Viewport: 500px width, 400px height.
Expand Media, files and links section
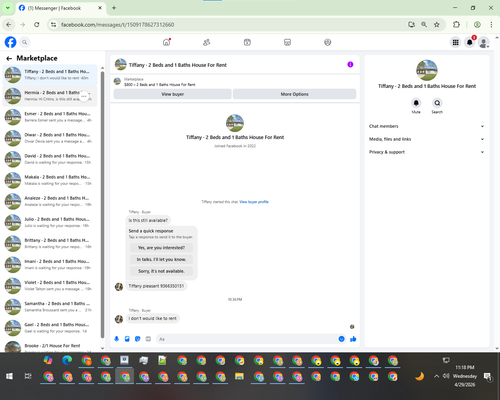[426, 139]
